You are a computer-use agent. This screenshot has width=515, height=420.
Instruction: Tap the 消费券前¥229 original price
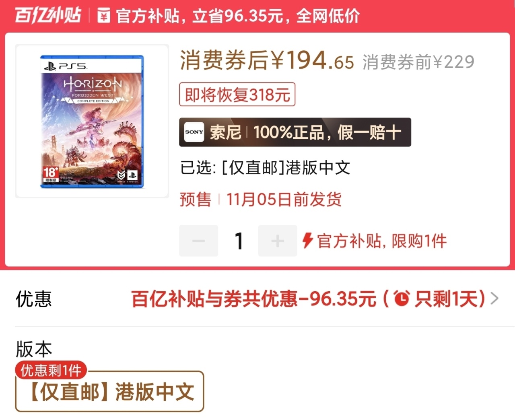418,62
